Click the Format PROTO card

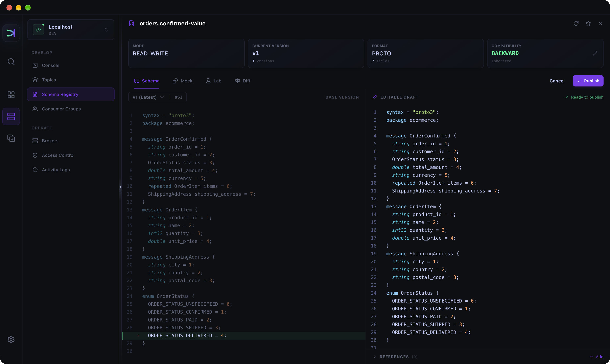(x=425, y=53)
